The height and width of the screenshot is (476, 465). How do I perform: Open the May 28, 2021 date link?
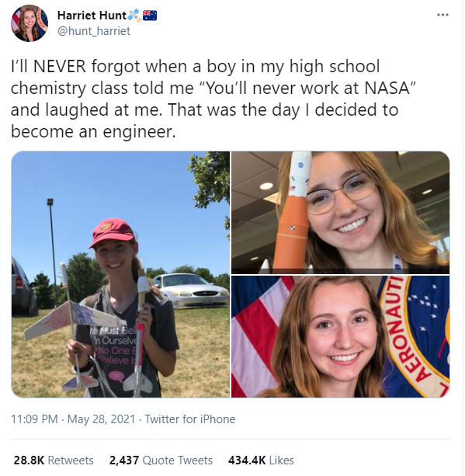click(101, 419)
